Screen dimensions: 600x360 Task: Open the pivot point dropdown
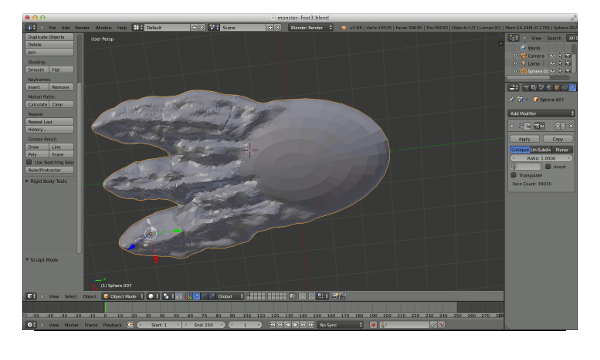click(168, 296)
